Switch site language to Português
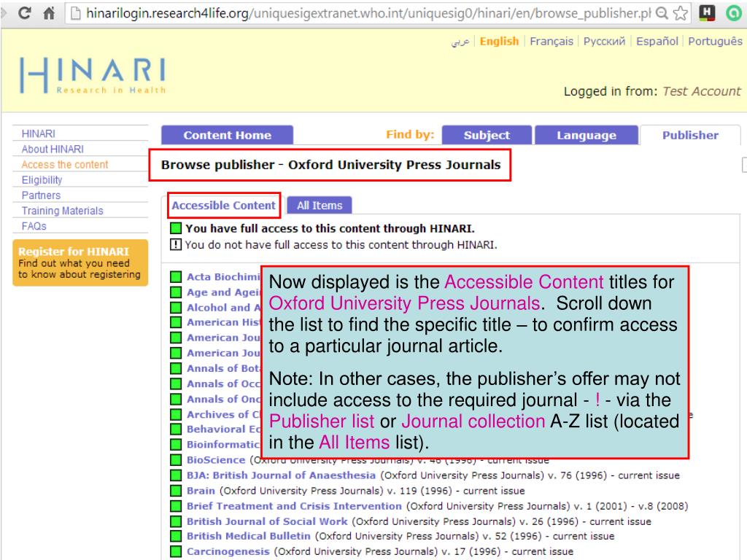The width and height of the screenshot is (747, 560). click(715, 42)
